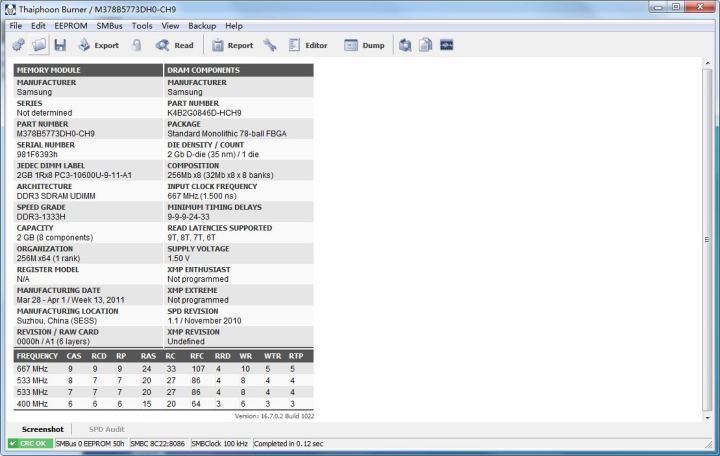Click the XMP REVISION Undefined value

click(x=186, y=341)
